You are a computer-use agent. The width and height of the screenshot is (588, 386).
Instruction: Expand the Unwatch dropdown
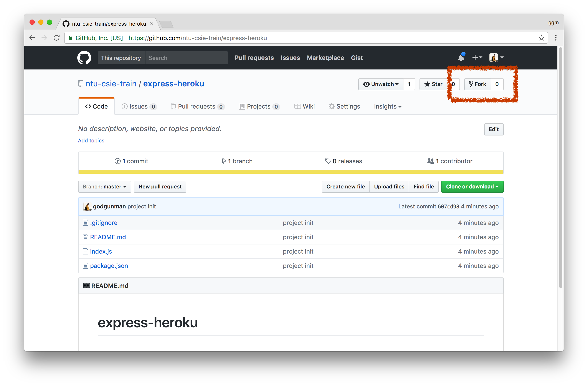[x=380, y=84]
